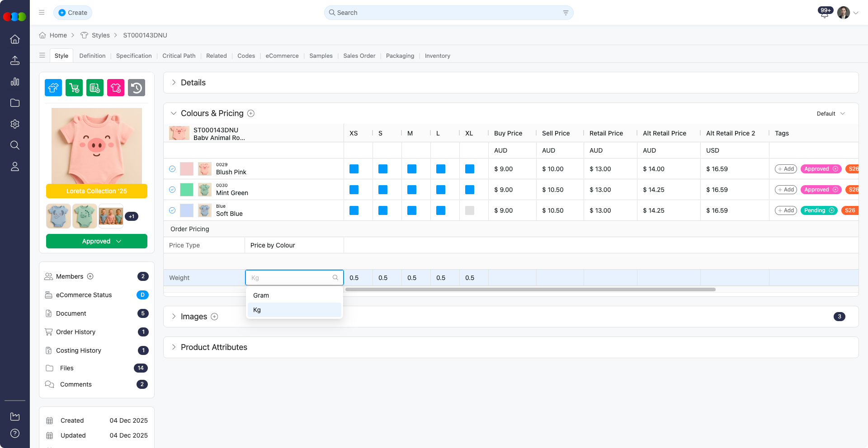Open the Default view dropdown
This screenshot has height=448, width=868.
coord(830,114)
